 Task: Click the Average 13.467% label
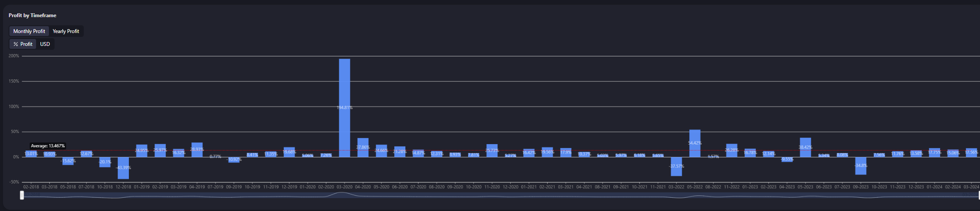(48, 146)
